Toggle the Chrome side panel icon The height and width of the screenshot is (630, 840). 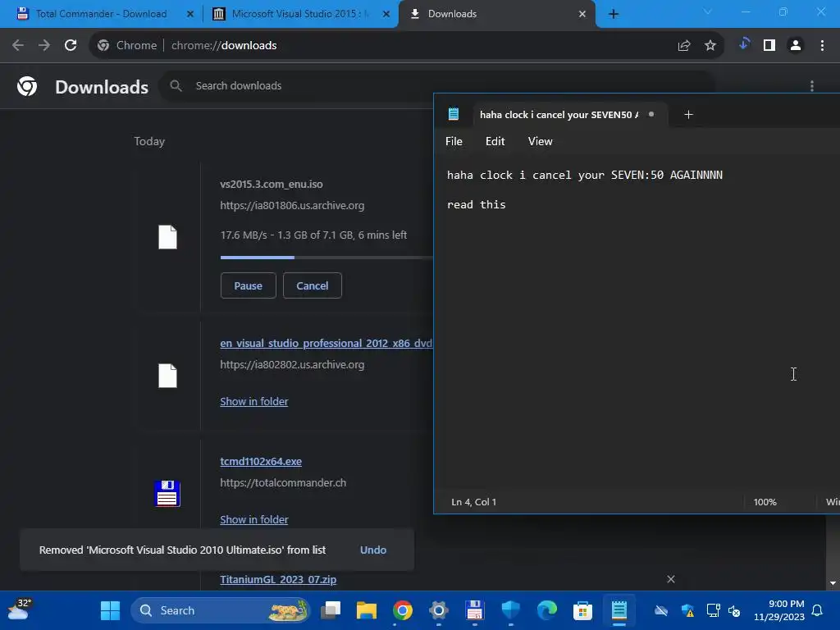click(769, 46)
